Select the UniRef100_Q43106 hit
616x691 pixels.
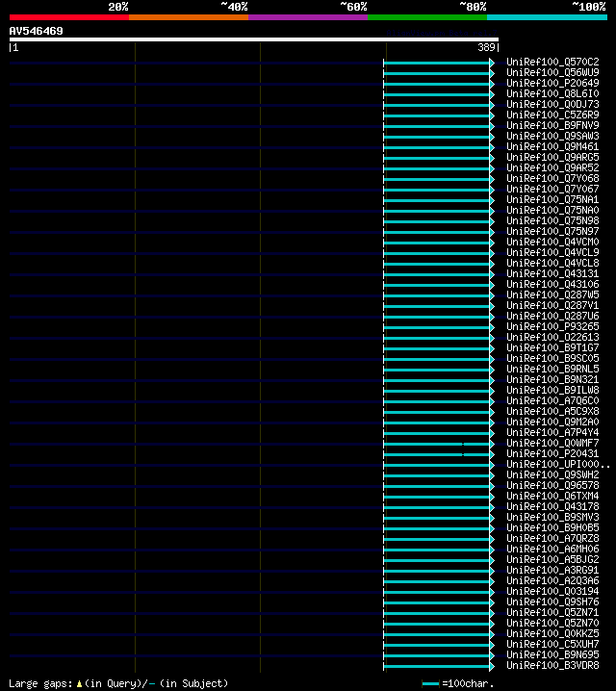552,284
